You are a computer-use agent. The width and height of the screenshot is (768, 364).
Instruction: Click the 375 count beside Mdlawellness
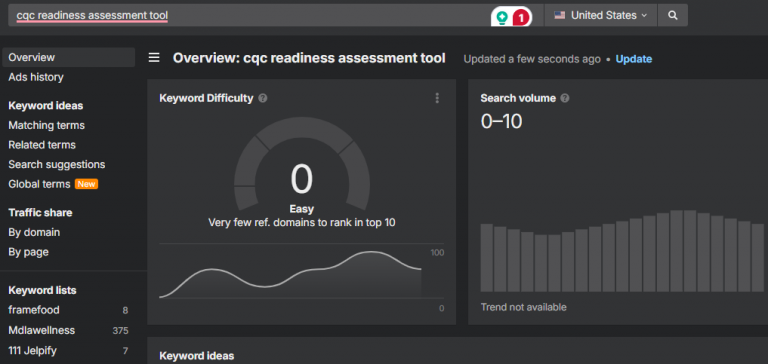pos(120,331)
